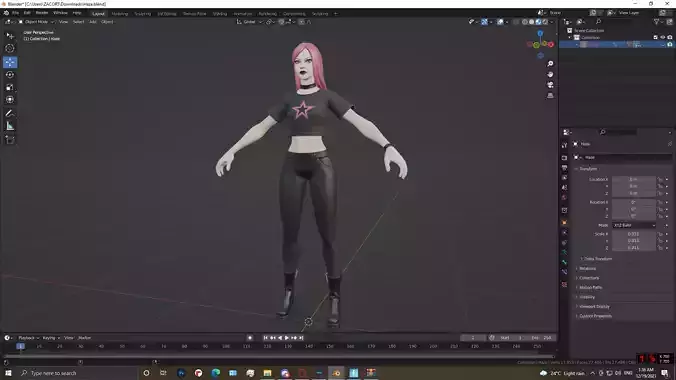This screenshot has width=676, height=380.
Task: Open the Output properties tab icon
Action: (564, 167)
